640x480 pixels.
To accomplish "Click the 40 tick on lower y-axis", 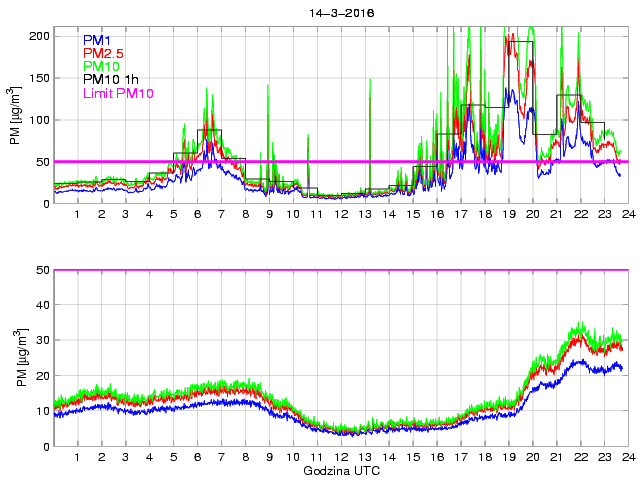I will coord(42,305).
